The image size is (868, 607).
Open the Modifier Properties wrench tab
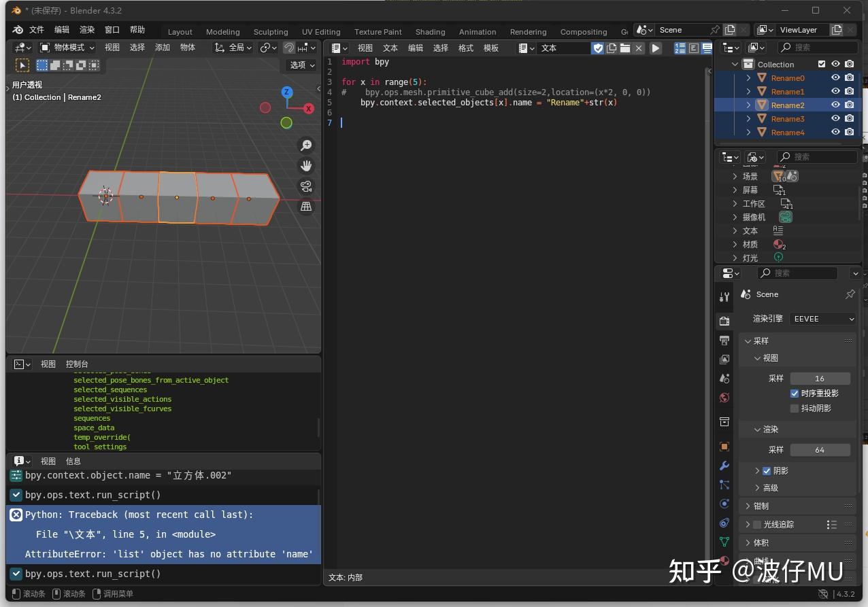coord(724,466)
